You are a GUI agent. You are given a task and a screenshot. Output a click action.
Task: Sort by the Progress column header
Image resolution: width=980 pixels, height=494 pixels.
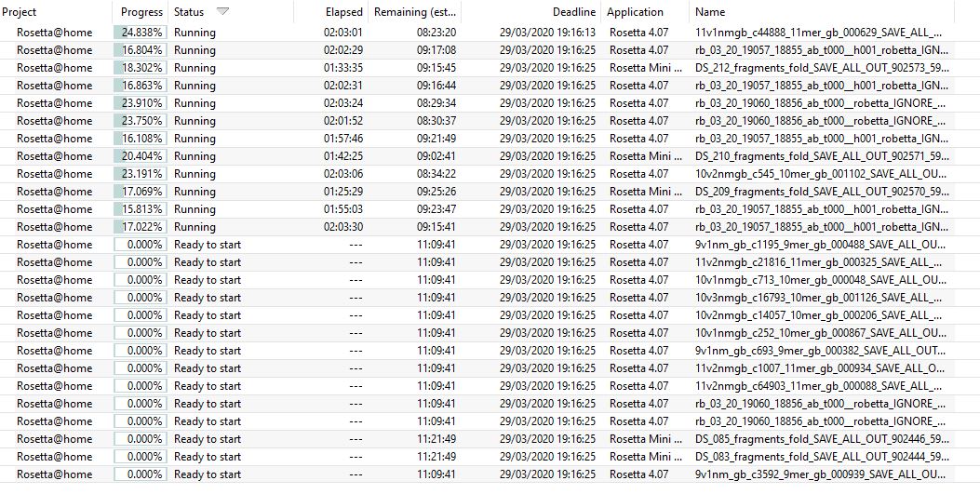coord(141,12)
